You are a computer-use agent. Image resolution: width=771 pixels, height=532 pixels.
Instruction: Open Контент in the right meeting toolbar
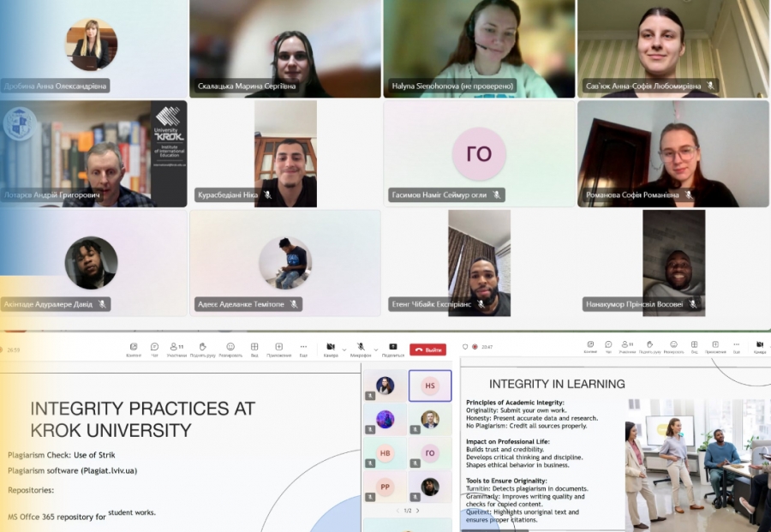(x=590, y=347)
